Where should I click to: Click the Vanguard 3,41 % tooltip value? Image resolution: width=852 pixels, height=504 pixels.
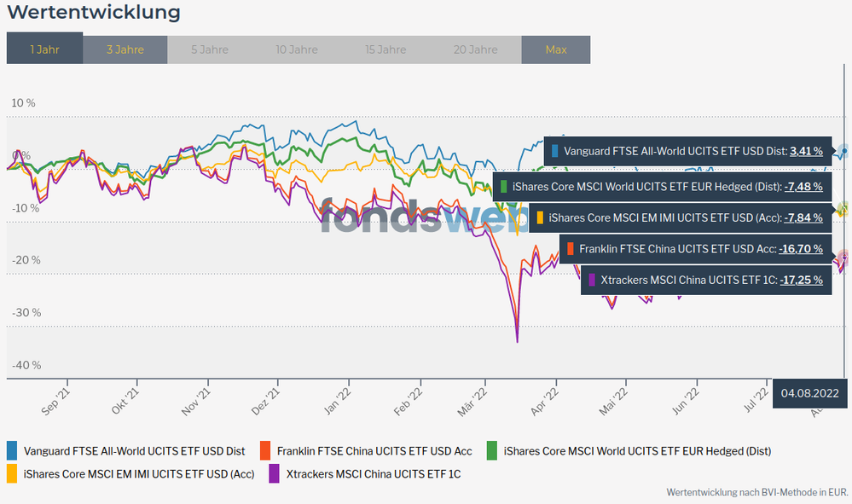(806, 151)
